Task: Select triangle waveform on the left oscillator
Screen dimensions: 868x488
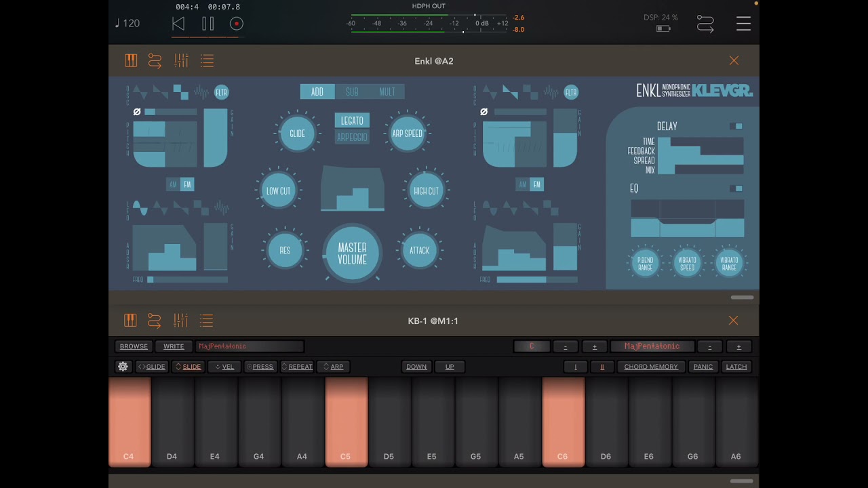Action: click(x=140, y=91)
